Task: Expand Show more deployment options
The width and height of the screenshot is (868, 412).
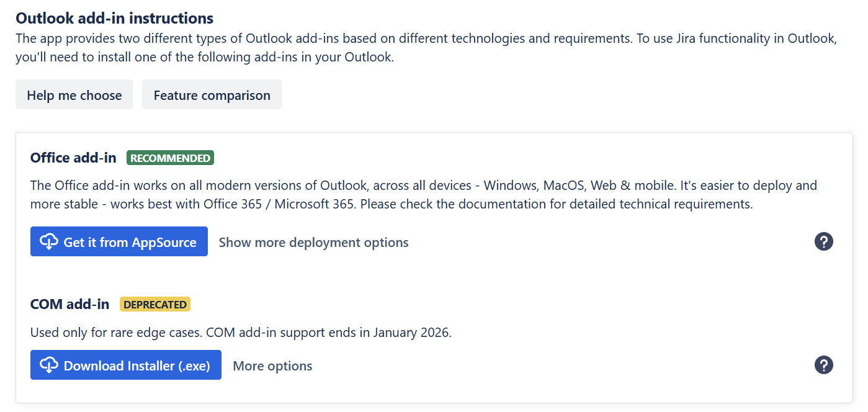Action: tap(313, 242)
